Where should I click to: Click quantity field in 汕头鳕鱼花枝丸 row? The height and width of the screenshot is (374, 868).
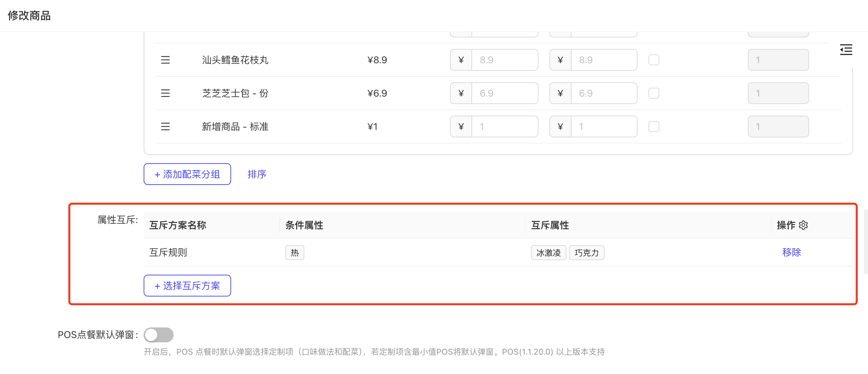(x=778, y=60)
